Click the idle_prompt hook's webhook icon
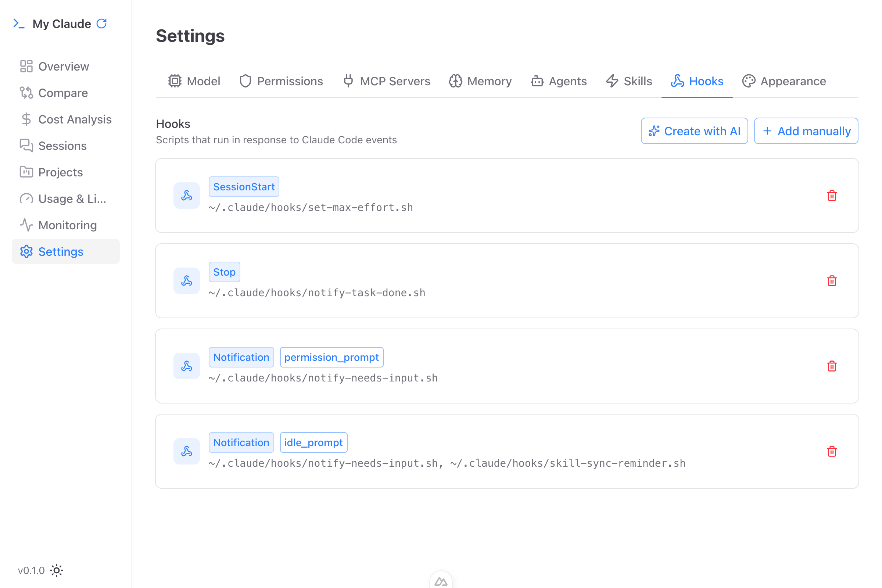This screenshot has height=588, width=882. pos(187,451)
